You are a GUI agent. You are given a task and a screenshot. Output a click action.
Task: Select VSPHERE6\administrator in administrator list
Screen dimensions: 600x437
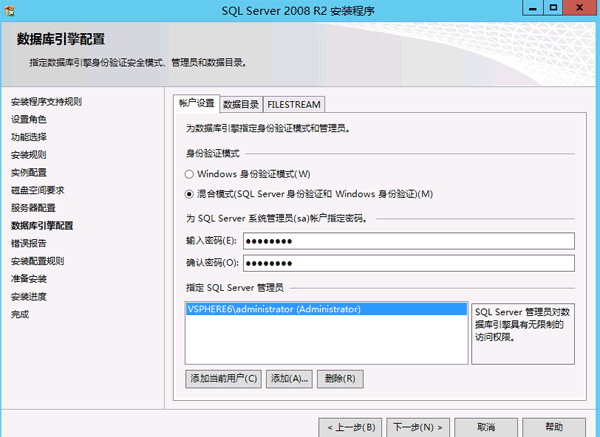point(326,309)
